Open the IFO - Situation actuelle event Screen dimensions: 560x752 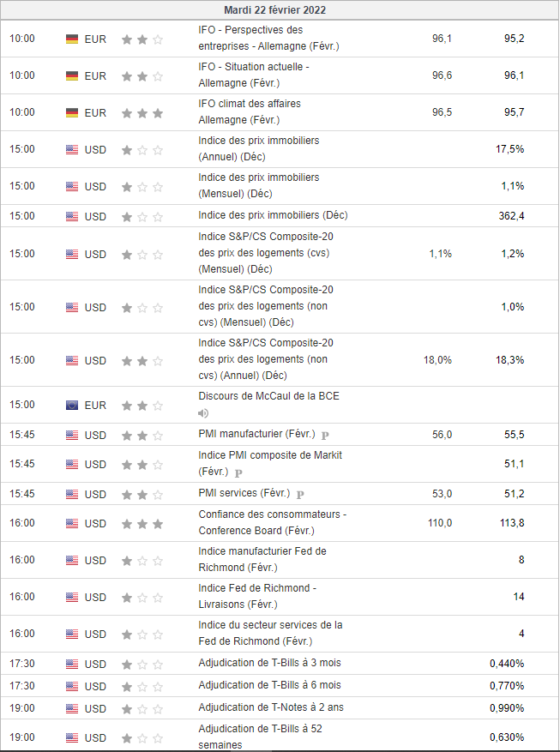tap(253, 75)
